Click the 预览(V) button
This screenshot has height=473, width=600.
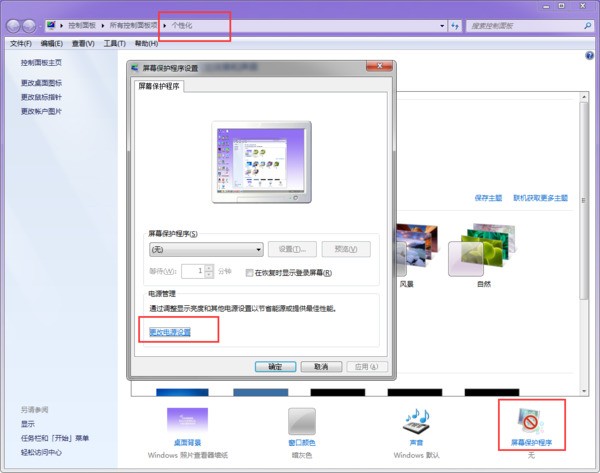pos(346,249)
